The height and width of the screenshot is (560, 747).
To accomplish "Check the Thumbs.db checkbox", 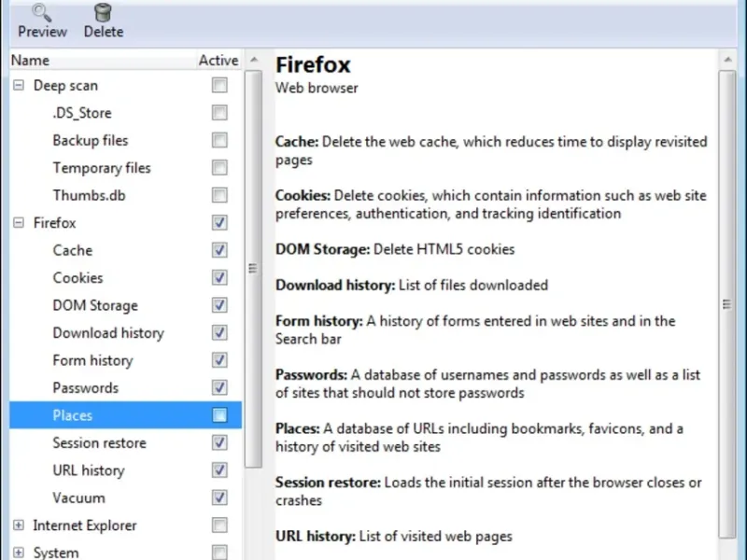I will (219, 195).
